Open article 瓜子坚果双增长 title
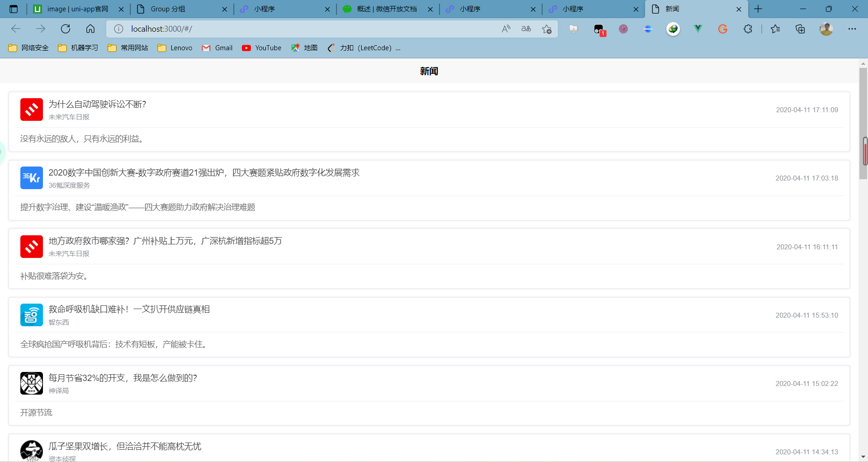This screenshot has width=868, height=462. click(x=125, y=446)
